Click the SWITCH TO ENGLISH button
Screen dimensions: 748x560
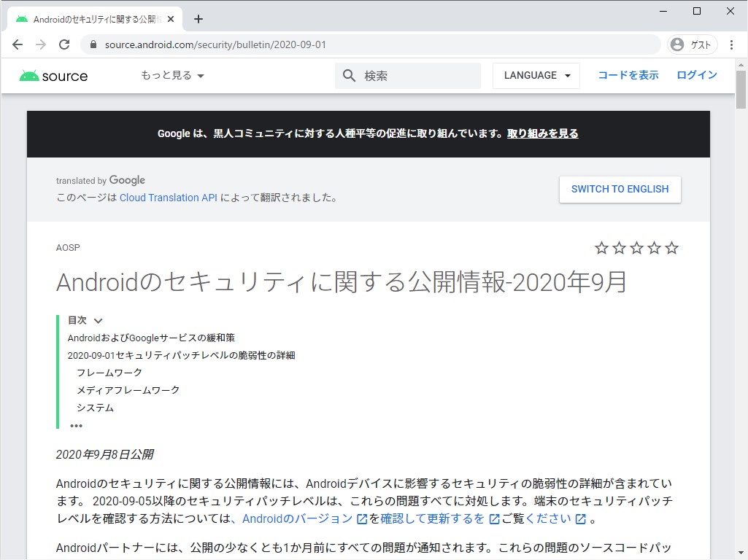pyautogui.click(x=620, y=189)
